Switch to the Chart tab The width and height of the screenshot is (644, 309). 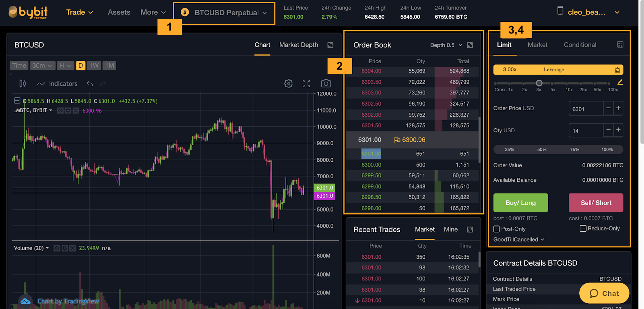(262, 45)
